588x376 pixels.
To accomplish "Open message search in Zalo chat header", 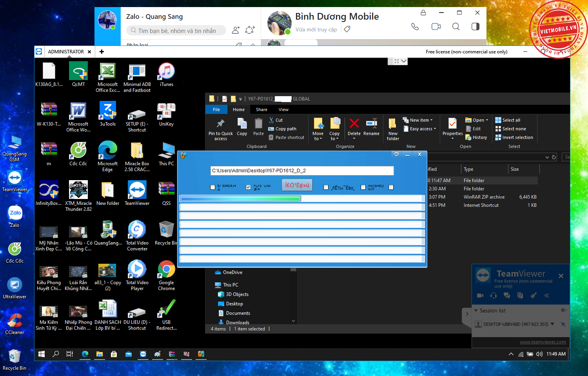I will tap(456, 27).
